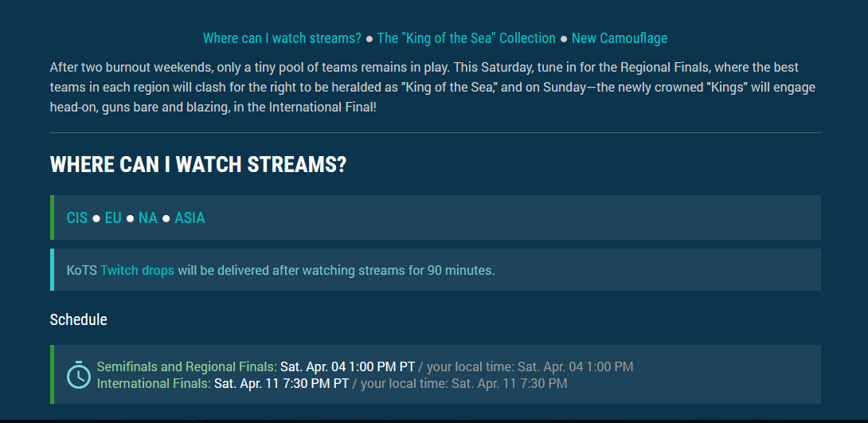Follow the Twitch drops link

point(137,270)
